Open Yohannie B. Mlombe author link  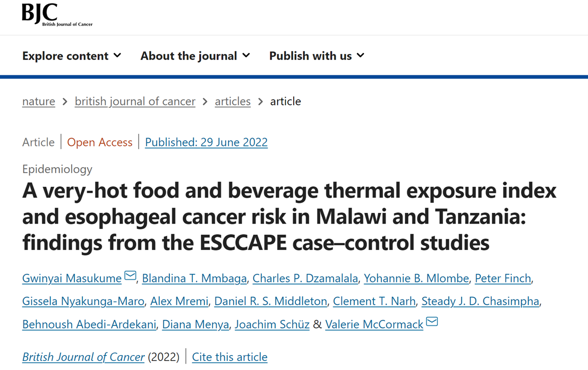coord(416,278)
